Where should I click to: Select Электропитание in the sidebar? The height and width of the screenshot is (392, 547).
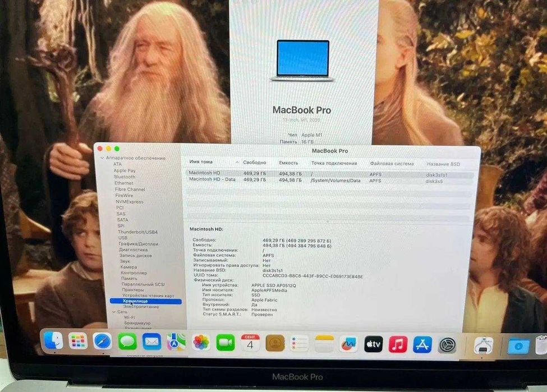point(141,307)
